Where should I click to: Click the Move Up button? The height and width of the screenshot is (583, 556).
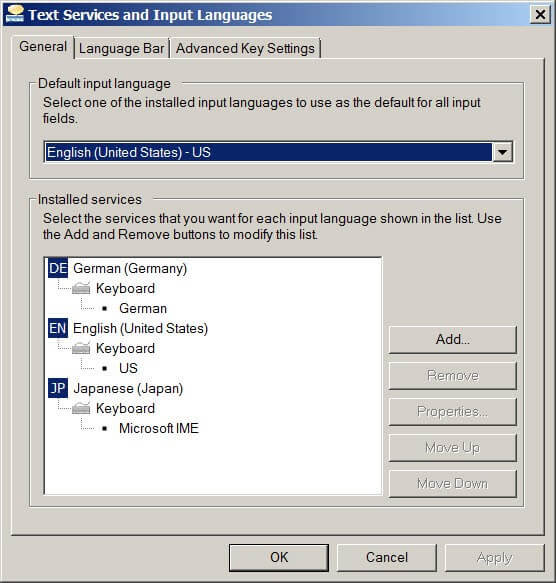452,448
